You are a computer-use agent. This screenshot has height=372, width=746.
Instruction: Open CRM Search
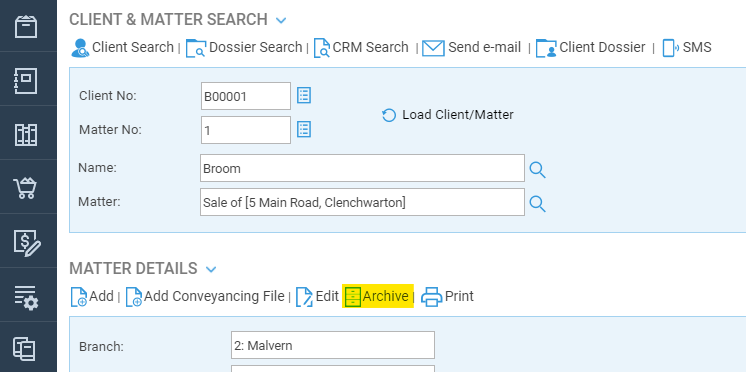[x=361, y=48]
